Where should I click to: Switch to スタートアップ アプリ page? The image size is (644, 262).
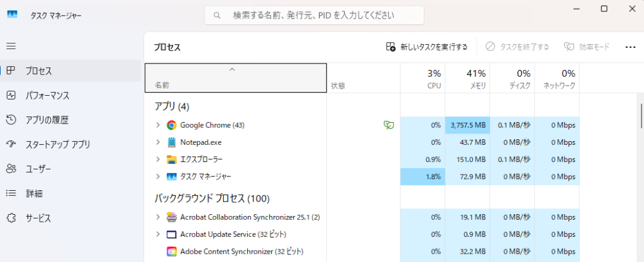tap(56, 145)
